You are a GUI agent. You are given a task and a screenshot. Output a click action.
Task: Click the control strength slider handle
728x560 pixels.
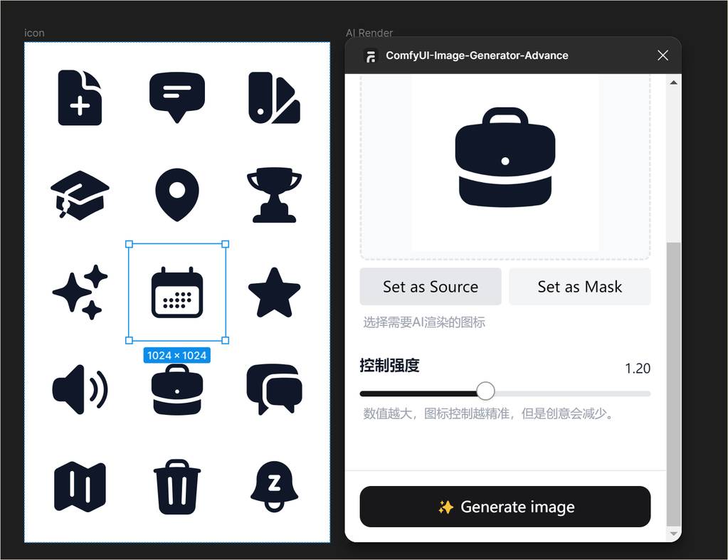pyautogui.click(x=485, y=391)
